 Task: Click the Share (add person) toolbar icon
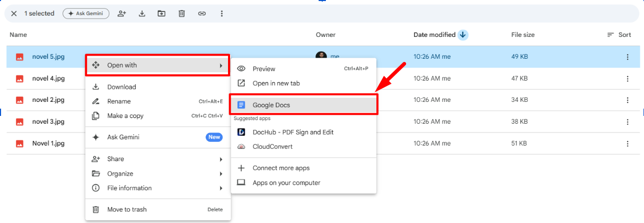(x=122, y=14)
